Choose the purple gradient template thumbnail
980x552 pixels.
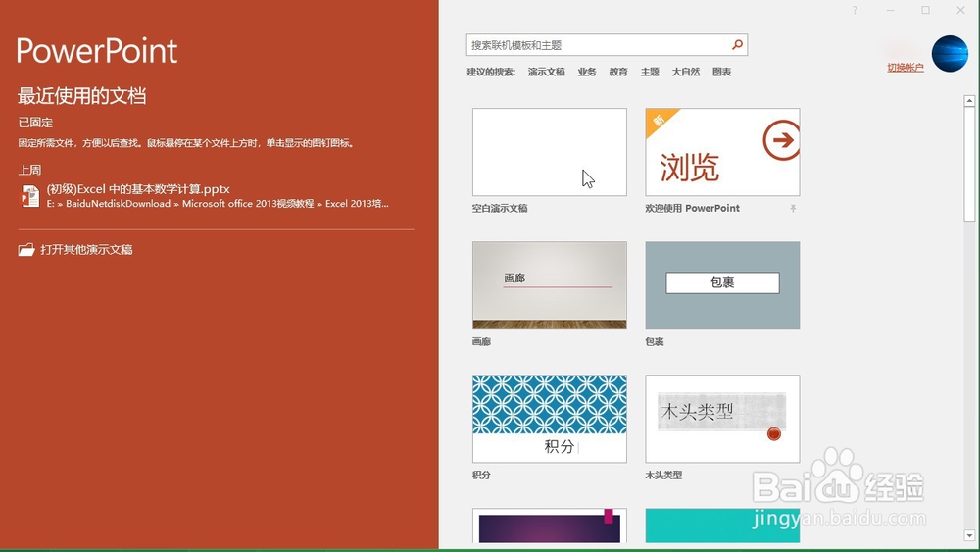pyautogui.click(x=550, y=526)
